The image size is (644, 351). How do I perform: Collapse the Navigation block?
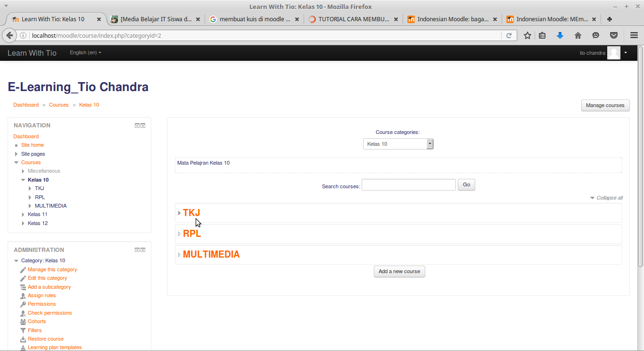[x=137, y=125]
